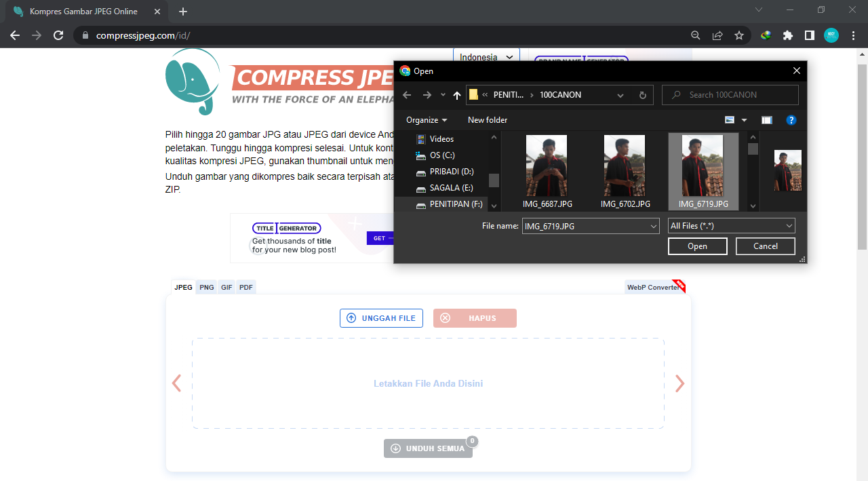Open the Chrome profile avatar
The width and height of the screenshot is (868, 481).
[831, 35]
